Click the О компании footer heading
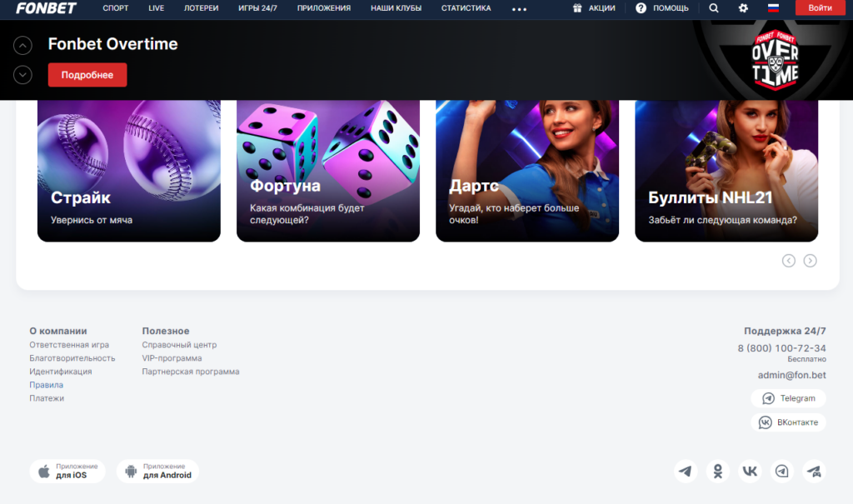This screenshot has width=853, height=504. click(x=58, y=331)
